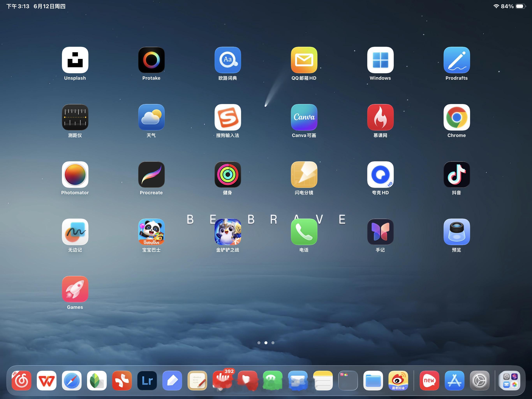Open the 抖音 TikTok app

point(456,175)
